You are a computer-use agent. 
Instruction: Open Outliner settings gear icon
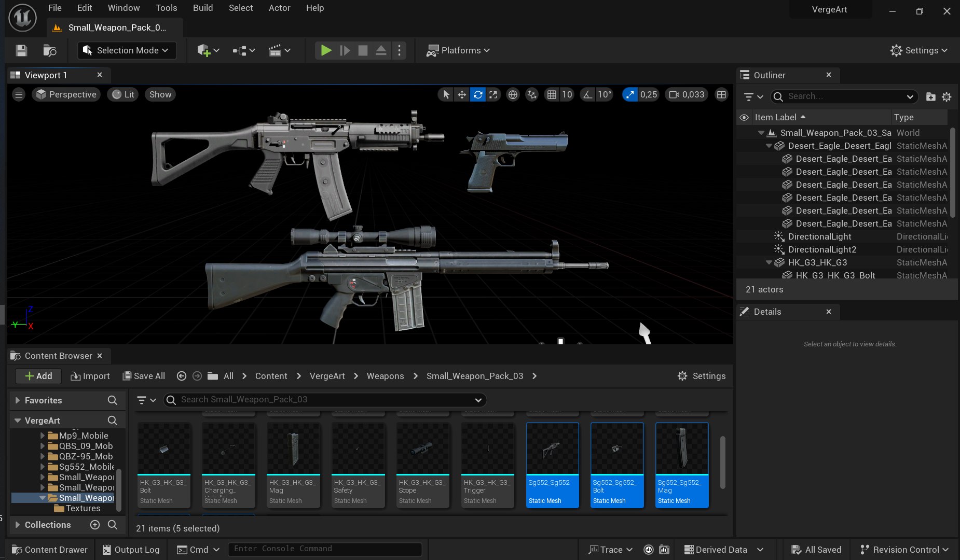pyautogui.click(x=947, y=96)
